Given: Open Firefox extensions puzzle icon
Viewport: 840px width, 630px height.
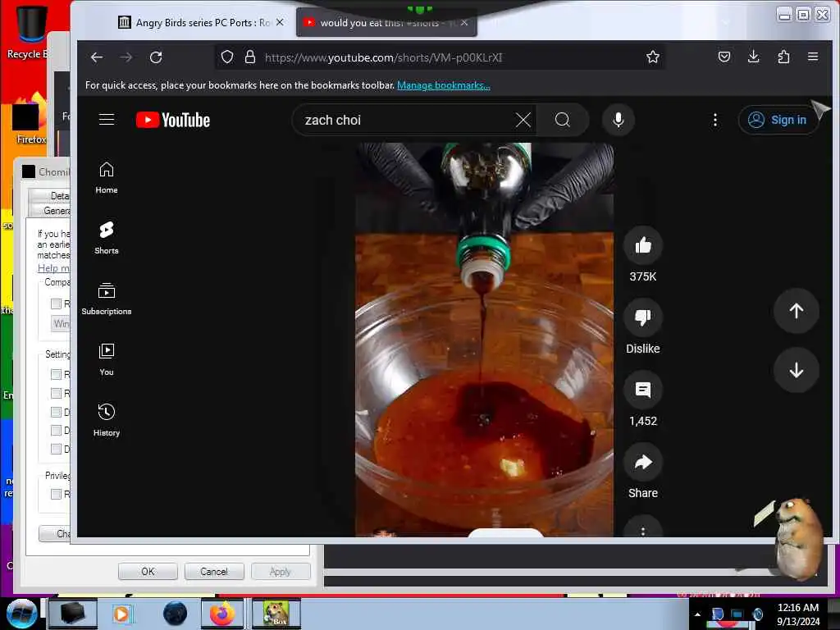Looking at the screenshot, I should tap(783, 57).
